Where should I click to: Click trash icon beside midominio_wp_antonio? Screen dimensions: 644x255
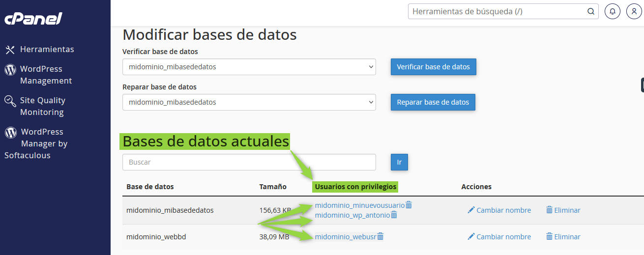[x=394, y=215]
